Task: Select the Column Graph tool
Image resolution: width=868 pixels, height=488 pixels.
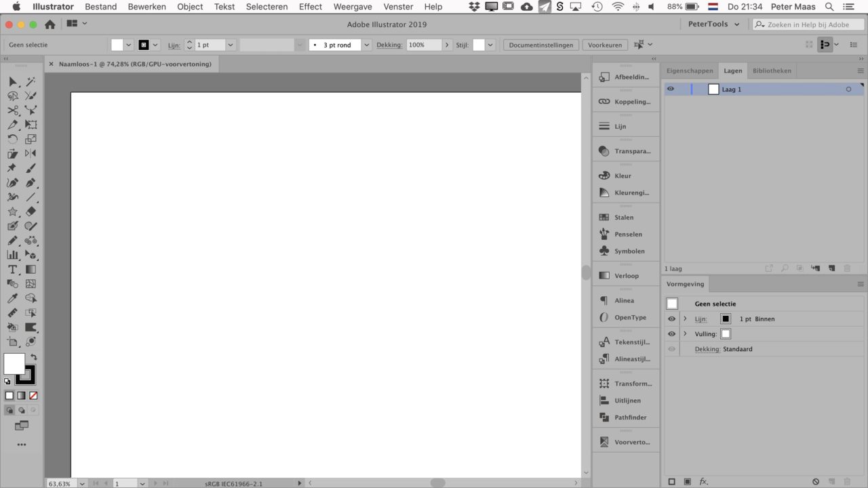Action: click(x=13, y=255)
